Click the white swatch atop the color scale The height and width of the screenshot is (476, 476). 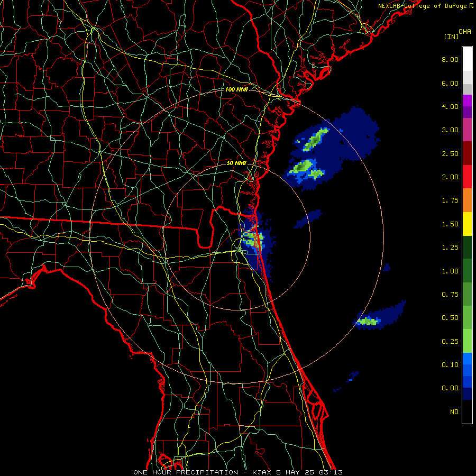tap(467, 59)
